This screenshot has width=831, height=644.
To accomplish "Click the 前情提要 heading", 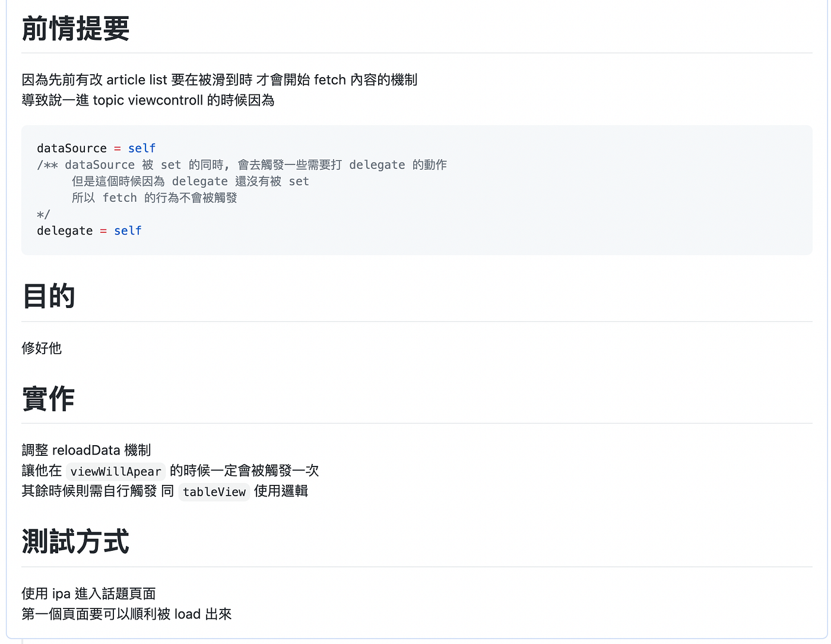I will coord(75,28).
